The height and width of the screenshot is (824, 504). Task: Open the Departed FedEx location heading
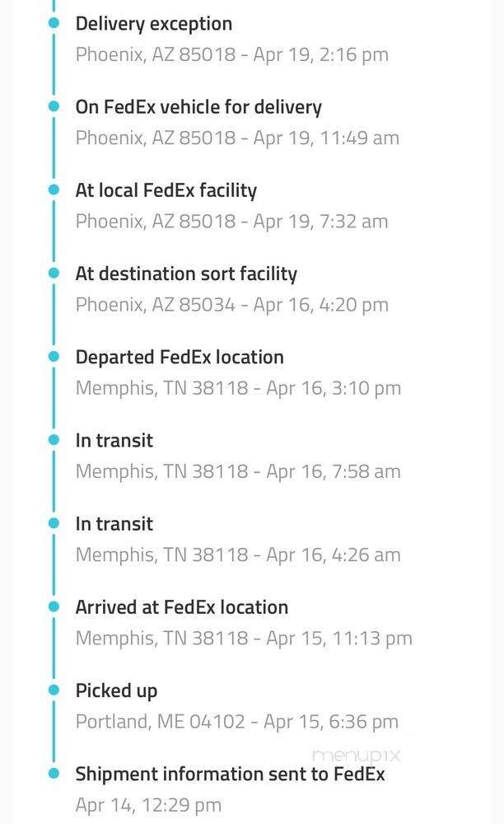[x=180, y=357]
